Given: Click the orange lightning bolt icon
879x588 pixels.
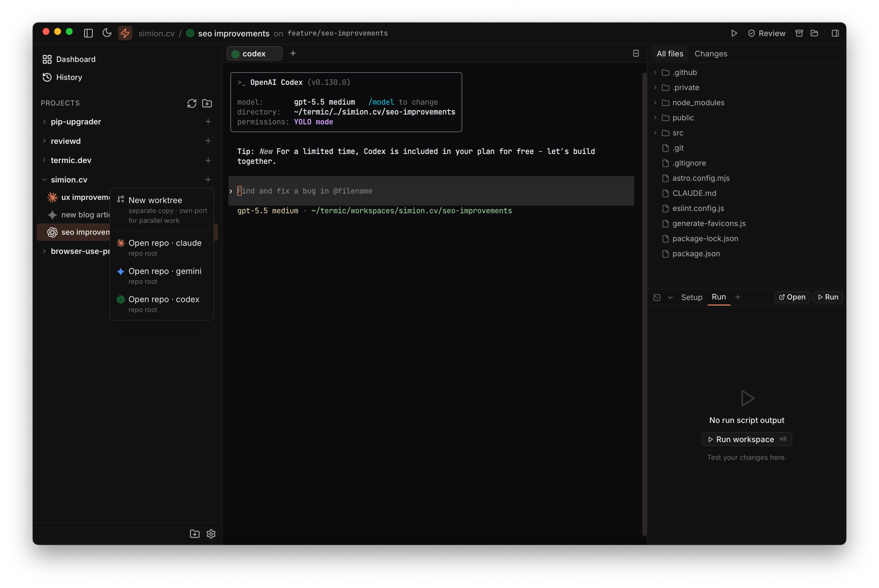Looking at the screenshot, I should point(125,33).
